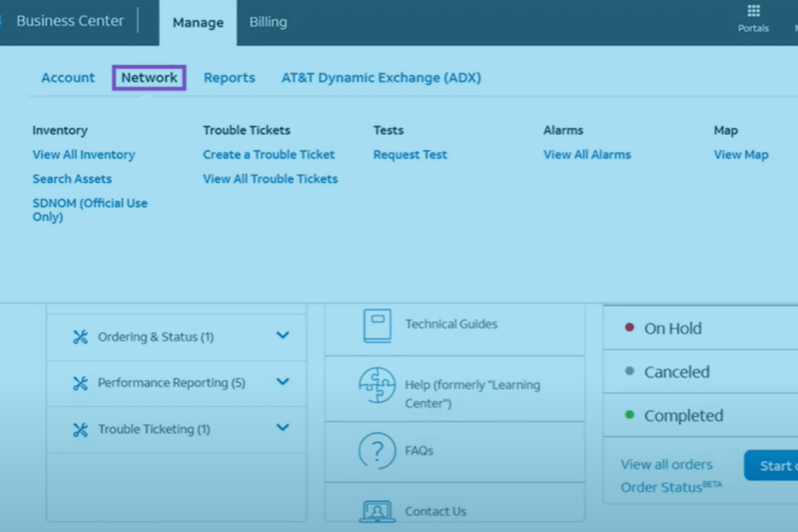Click the Help puzzle piece icon
This screenshot has height=532, width=798.
[377, 385]
